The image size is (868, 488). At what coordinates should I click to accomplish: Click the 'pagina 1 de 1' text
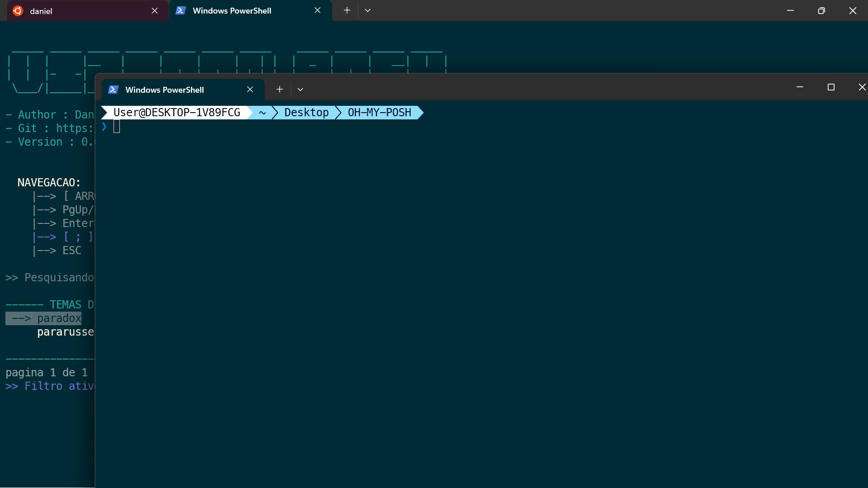click(47, 373)
